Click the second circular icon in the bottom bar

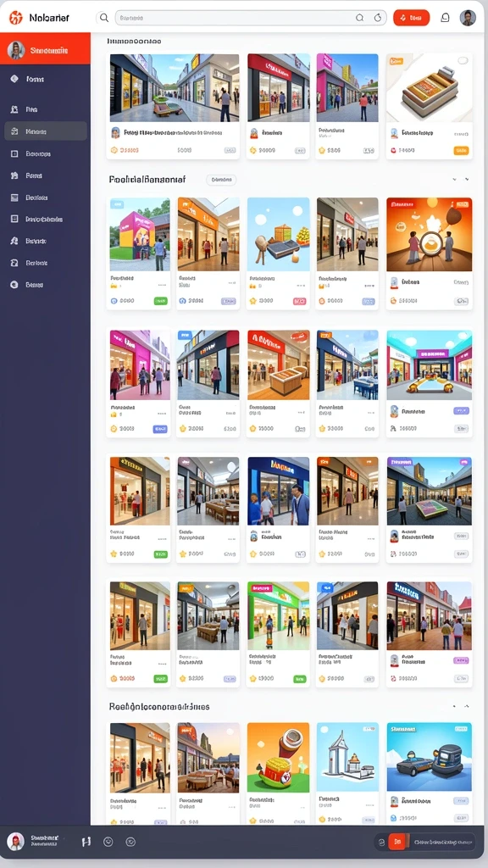(x=130, y=842)
